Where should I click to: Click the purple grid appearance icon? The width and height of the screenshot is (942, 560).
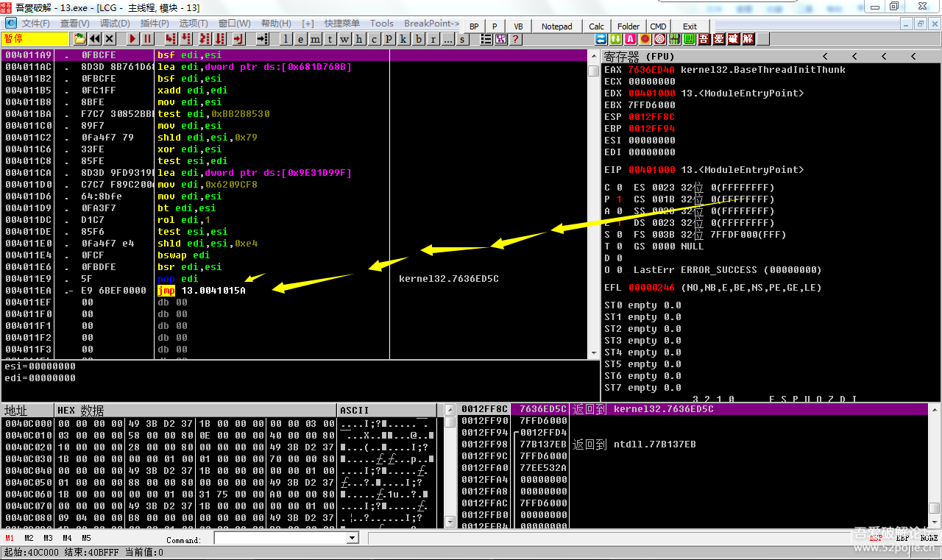(501, 39)
